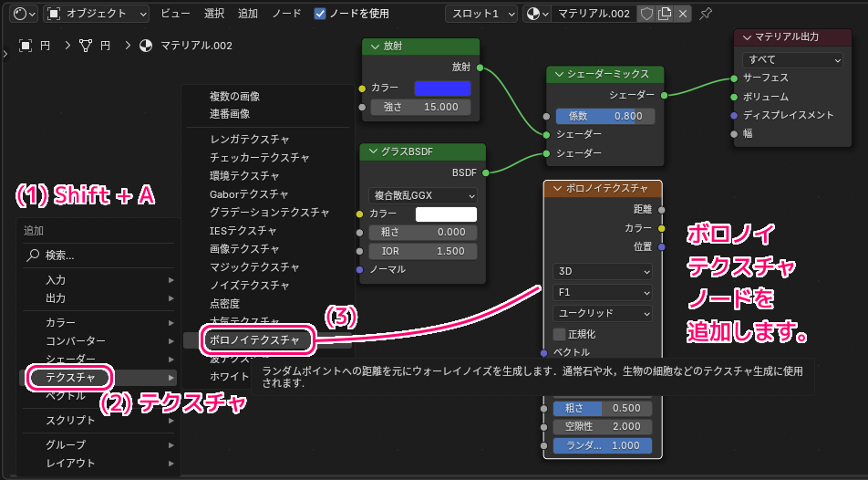Open the ユークリッド distance metric dropdown
Viewport: 868px width, 480px height.
pyautogui.click(x=603, y=313)
